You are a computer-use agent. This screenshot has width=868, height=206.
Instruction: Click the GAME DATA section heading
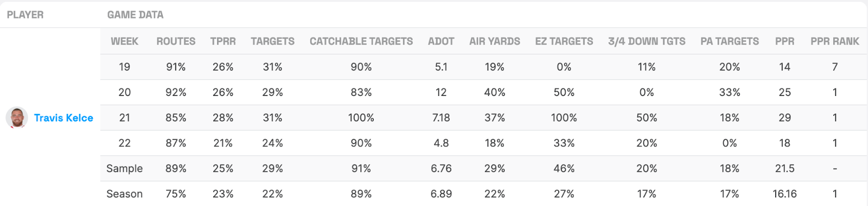[135, 15]
